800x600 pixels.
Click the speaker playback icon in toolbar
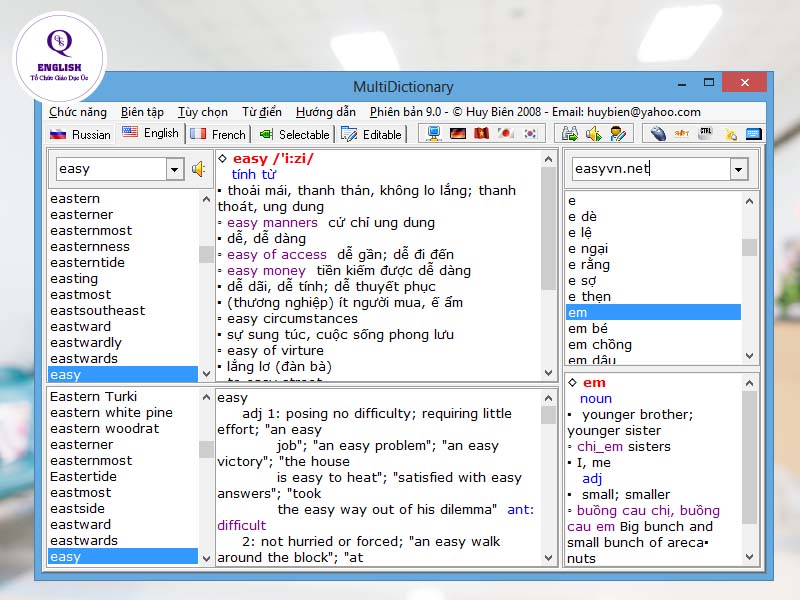tap(593, 134)
